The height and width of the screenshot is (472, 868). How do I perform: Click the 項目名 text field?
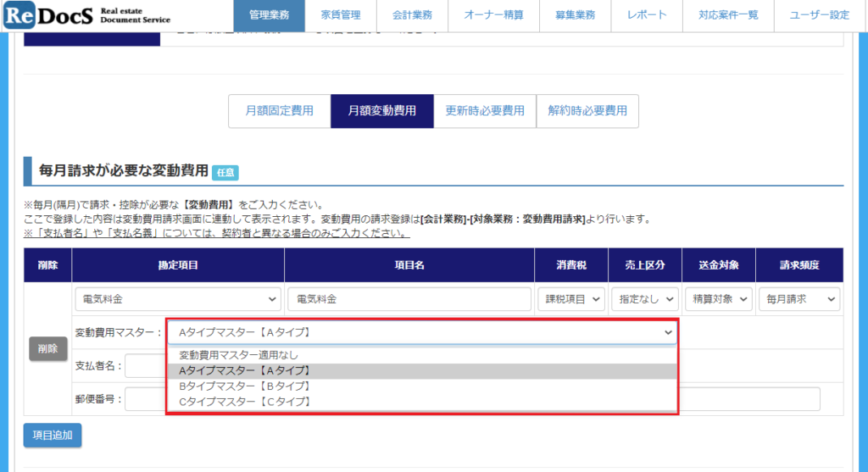click(x=410, y=299)
